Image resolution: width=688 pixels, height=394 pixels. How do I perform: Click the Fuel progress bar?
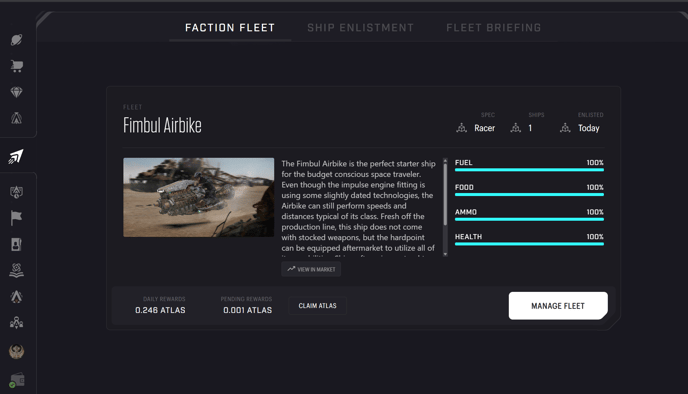(529, 170)
